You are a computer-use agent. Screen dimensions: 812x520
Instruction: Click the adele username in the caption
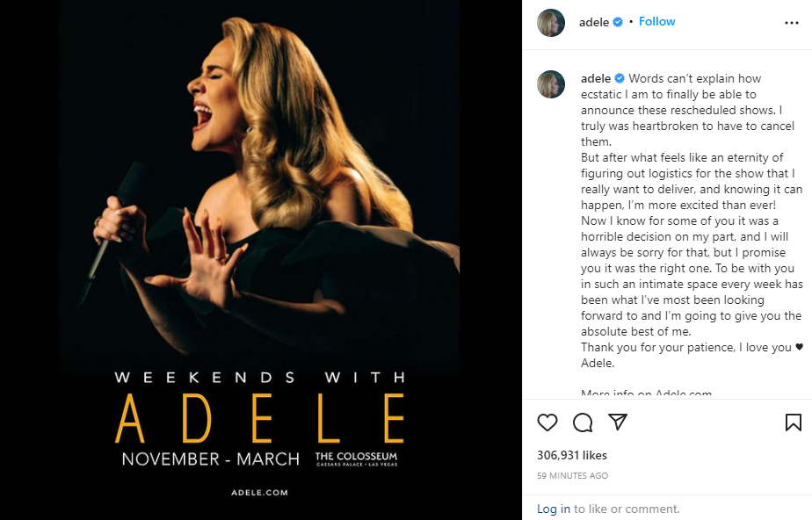click(x=596, y=78)
